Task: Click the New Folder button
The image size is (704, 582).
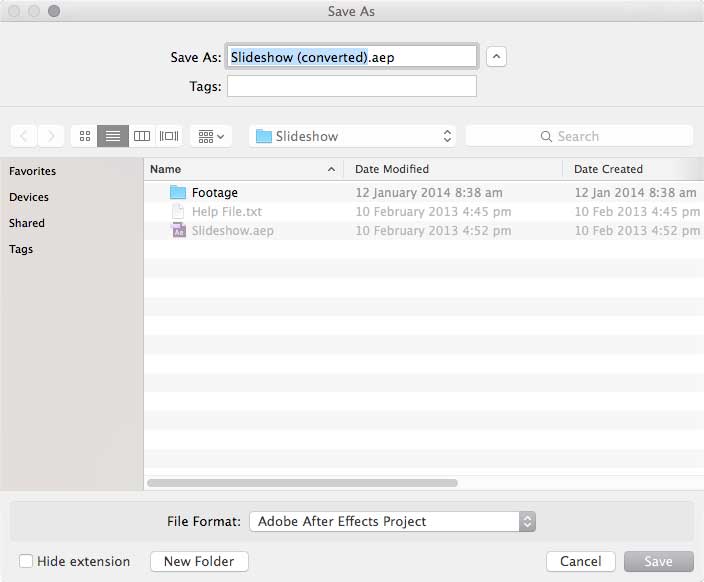Action: pos(199,561)
